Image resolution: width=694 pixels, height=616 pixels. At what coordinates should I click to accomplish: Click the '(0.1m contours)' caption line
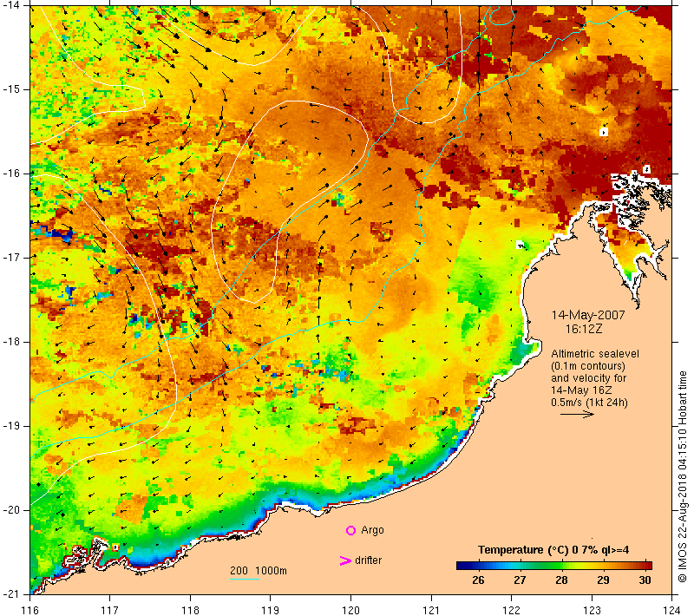point(588,366)
